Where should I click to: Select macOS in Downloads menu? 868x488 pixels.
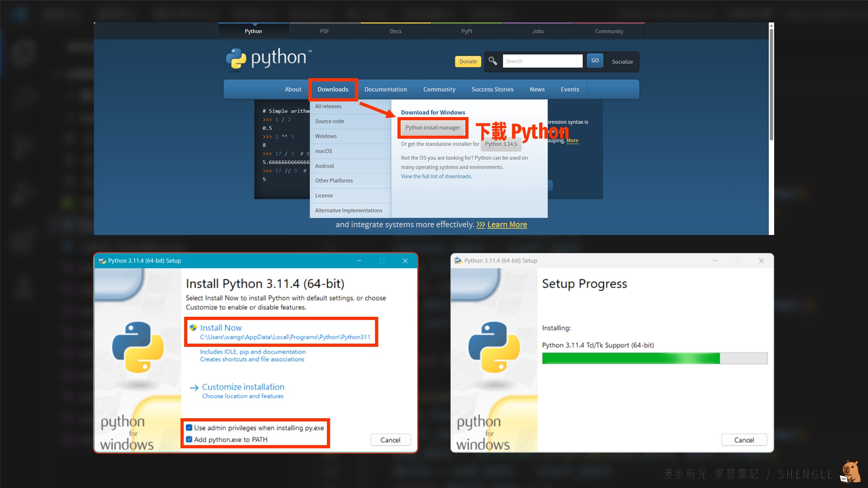coord(350,151)
